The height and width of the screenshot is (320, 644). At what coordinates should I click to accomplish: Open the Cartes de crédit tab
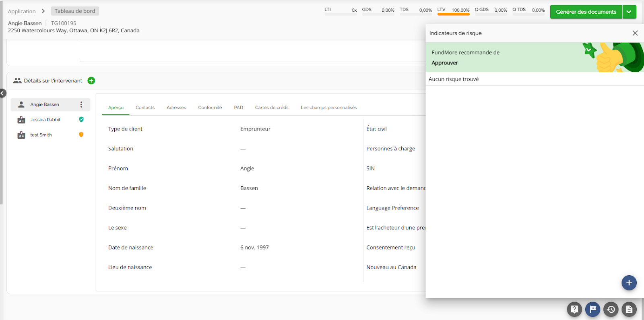coord(272,108)
